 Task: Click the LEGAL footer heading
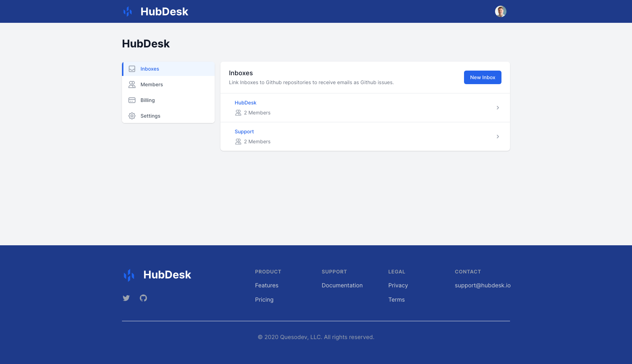click(x=397, y=272)
